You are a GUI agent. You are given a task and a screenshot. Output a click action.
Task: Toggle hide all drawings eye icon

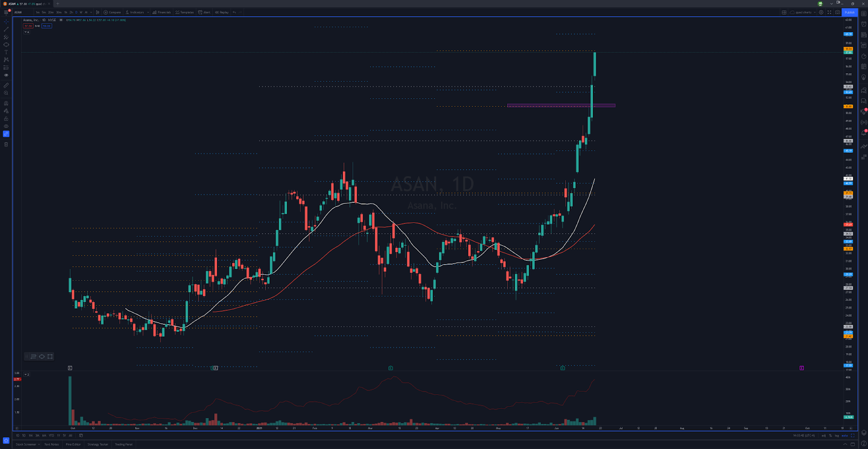click(6, 126)
